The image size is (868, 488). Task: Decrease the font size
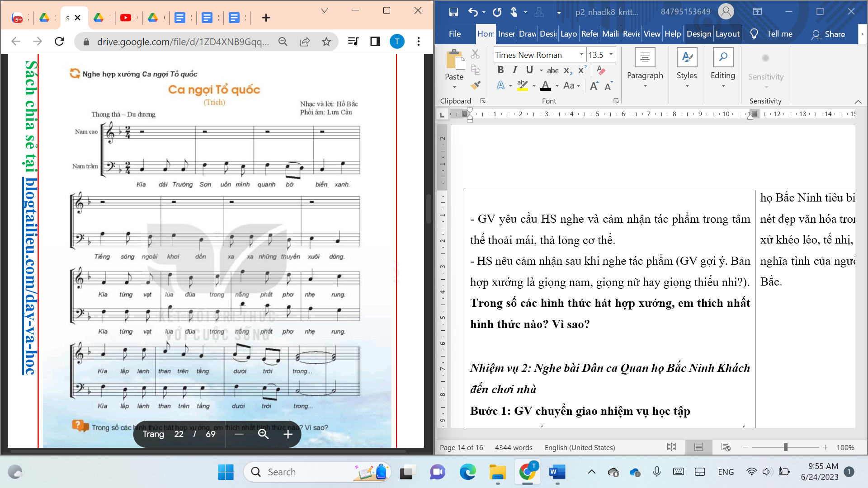click(609, 86)
